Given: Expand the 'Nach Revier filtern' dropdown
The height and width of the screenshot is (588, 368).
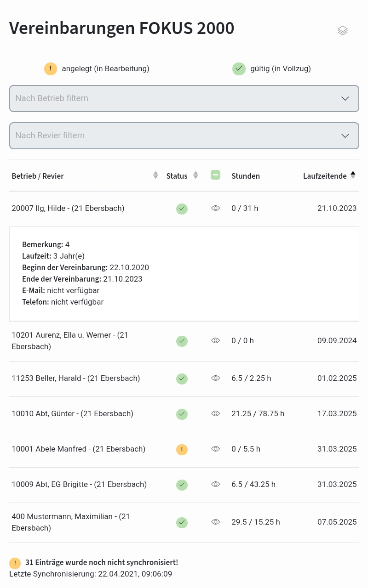Looking at the screenshot, I should tap(184, 136).
